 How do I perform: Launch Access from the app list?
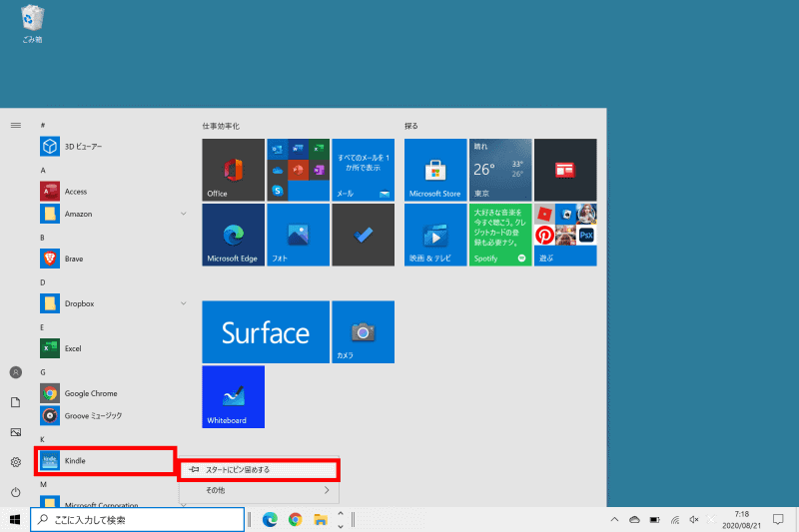point(112,192)
